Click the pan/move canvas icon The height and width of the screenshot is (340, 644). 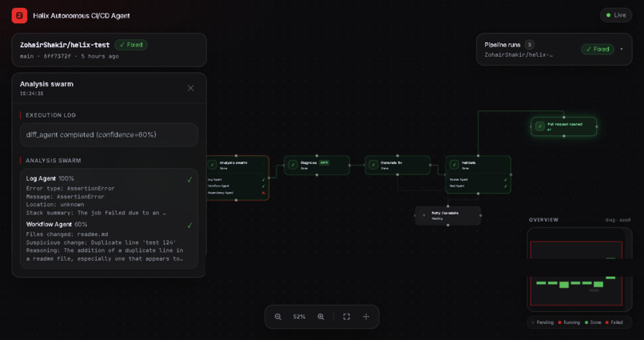[x=366, y=317]
